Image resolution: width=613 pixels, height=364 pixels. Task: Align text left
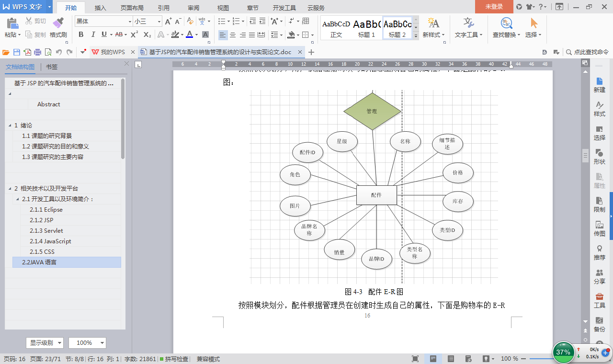click(x=223, y=34)
